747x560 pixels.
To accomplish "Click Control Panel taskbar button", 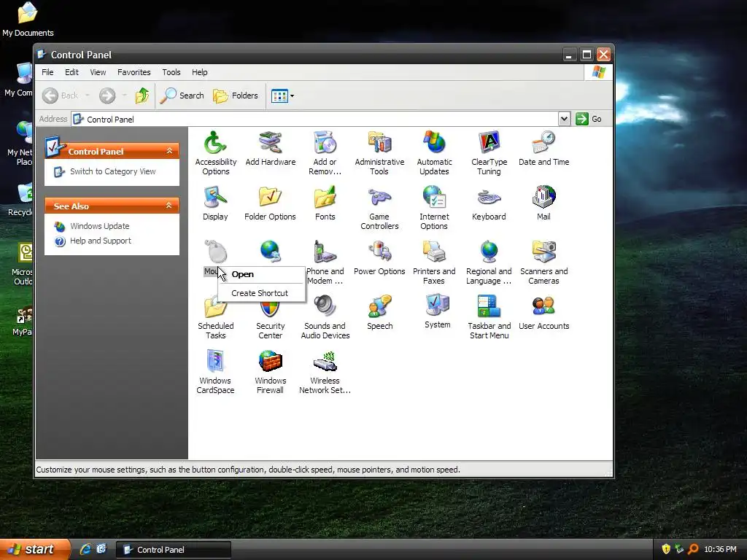I will [174, 550].
